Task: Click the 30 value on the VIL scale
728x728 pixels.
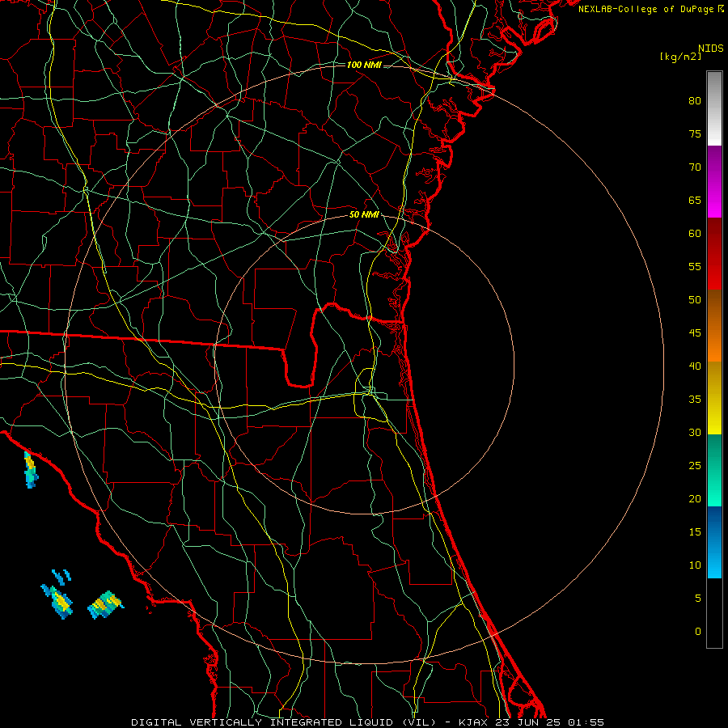Action: 695,432
